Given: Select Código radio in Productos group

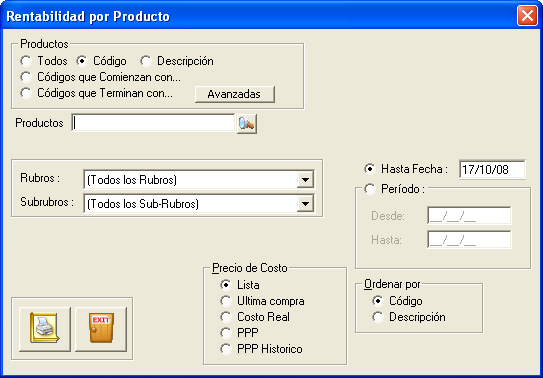Looking at the screenshot, I should [82, 61].
